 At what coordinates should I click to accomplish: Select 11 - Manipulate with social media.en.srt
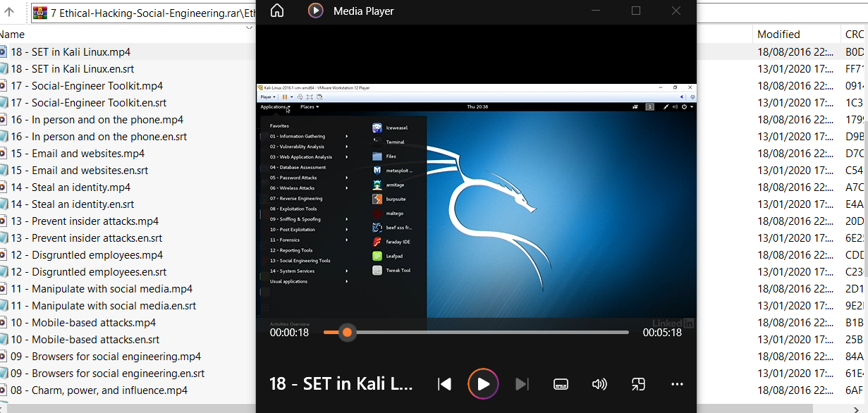pos(103,305)
